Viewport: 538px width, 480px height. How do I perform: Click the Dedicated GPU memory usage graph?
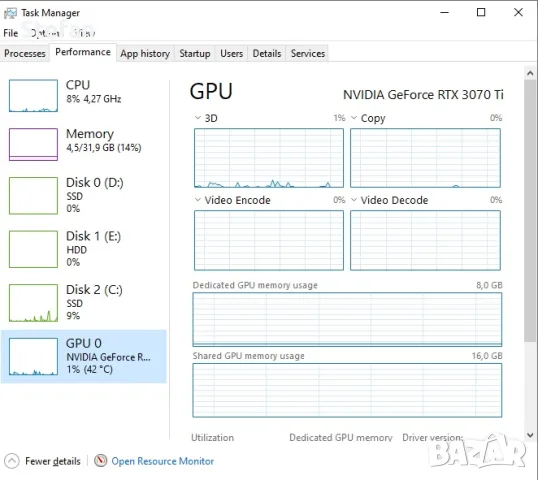click(347, 319)
